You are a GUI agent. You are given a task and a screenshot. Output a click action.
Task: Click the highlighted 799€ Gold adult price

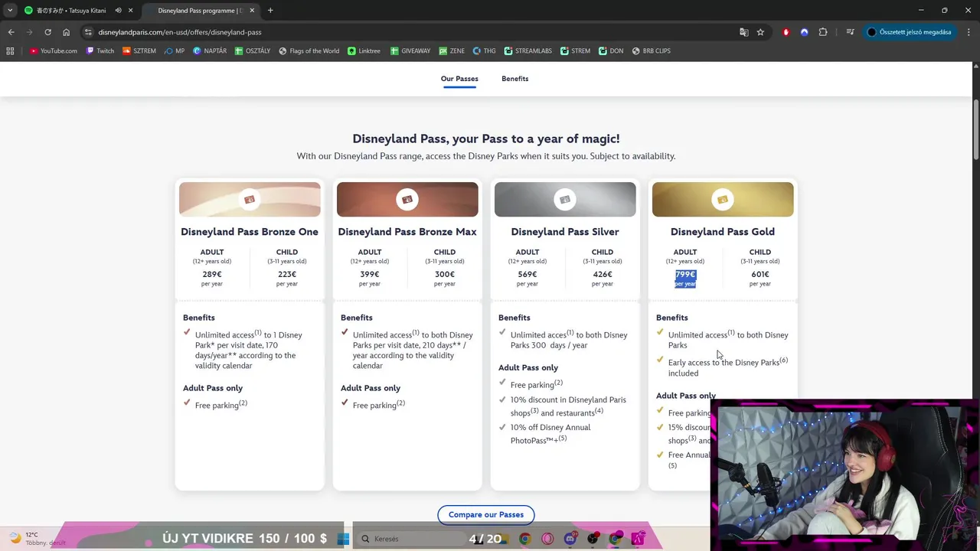pos(685,274)
